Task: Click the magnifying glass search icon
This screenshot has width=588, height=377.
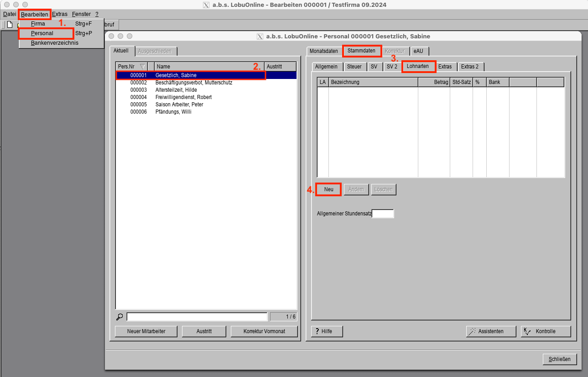Action: [120, 317]
